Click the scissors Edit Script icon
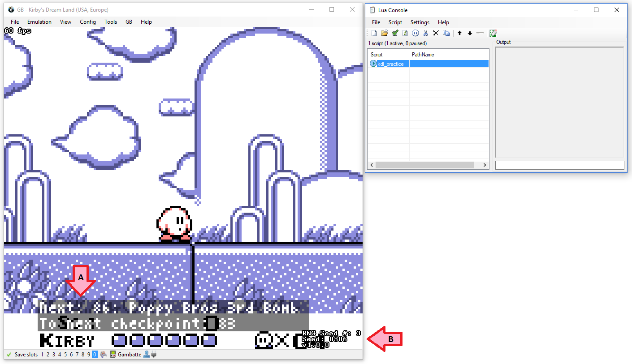This screenshot has height=364, width=632. tap(425, 33)
